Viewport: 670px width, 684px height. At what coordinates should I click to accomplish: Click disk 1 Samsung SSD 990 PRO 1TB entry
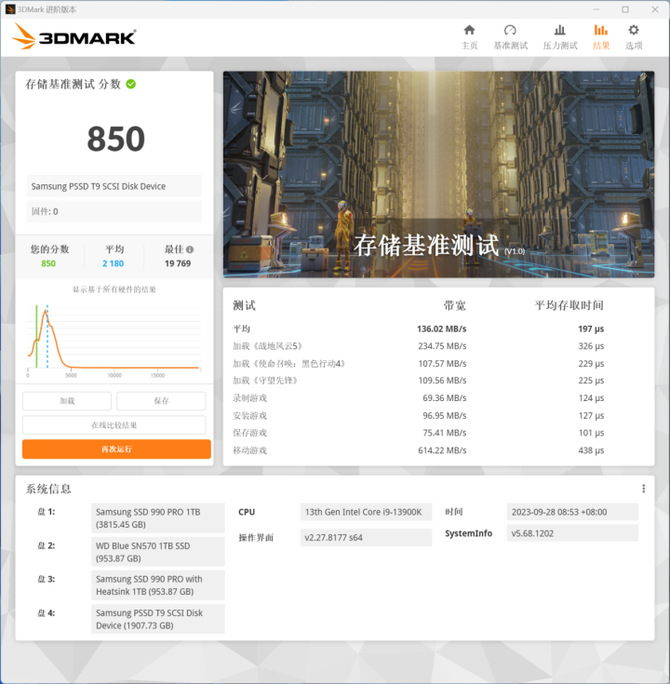[158, 518]
